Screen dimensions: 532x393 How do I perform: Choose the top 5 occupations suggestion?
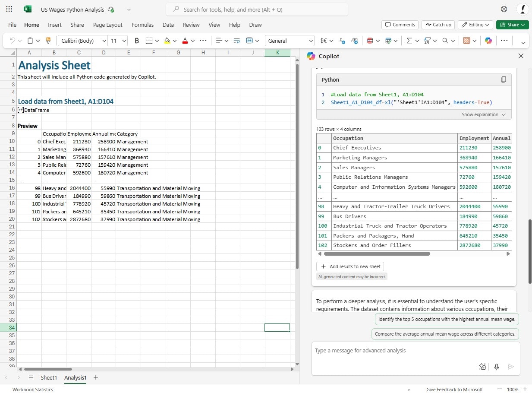tap(447, 319)
